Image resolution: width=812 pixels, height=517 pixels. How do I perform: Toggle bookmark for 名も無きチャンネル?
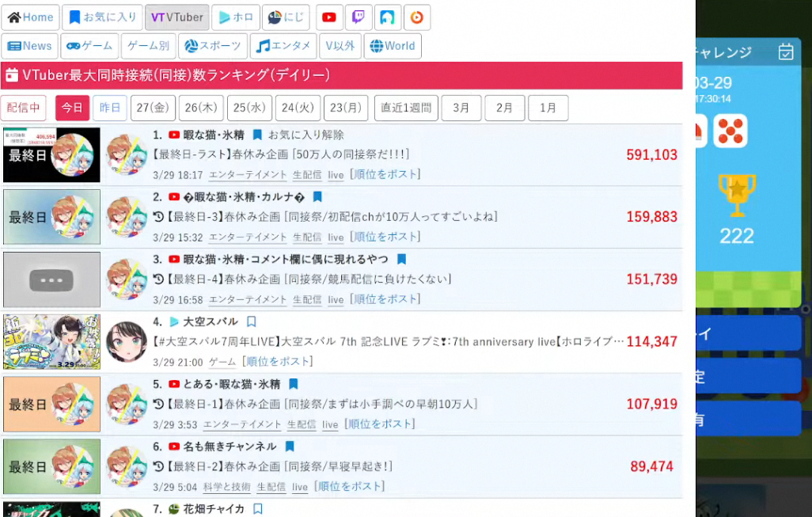tap(290, 447)
